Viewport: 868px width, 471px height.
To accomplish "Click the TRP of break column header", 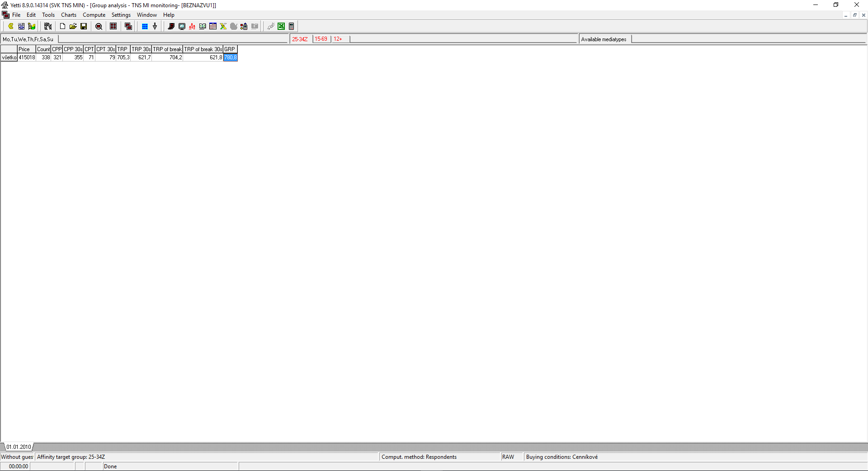I will [167, 49].
